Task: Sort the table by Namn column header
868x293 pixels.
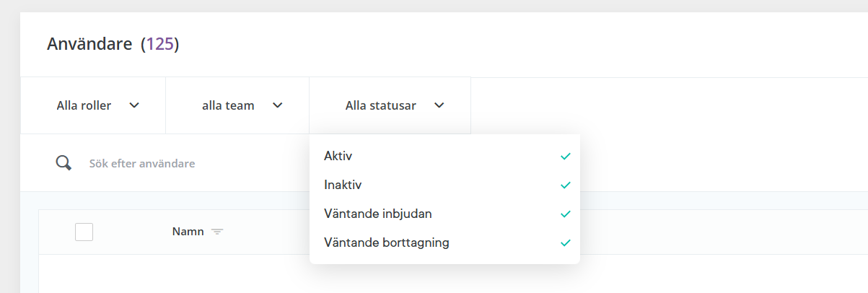Action: click(188, 232)
